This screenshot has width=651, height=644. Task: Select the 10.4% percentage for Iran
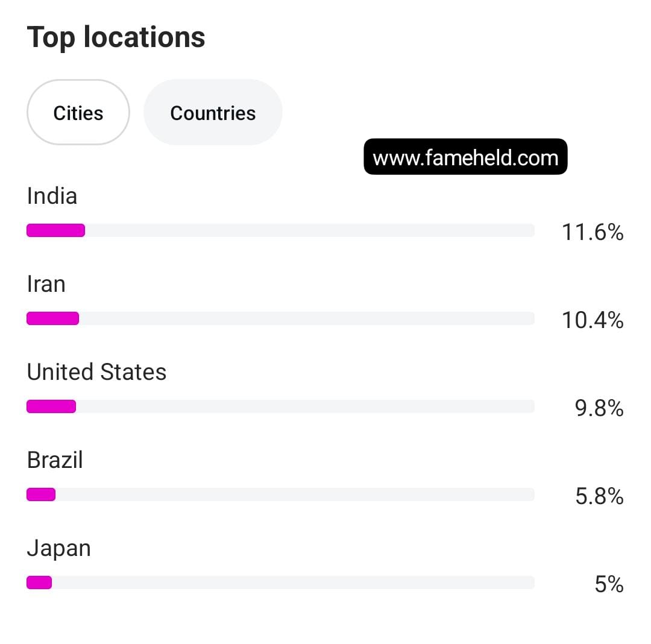pyautogui.click(x=593, y=320)
